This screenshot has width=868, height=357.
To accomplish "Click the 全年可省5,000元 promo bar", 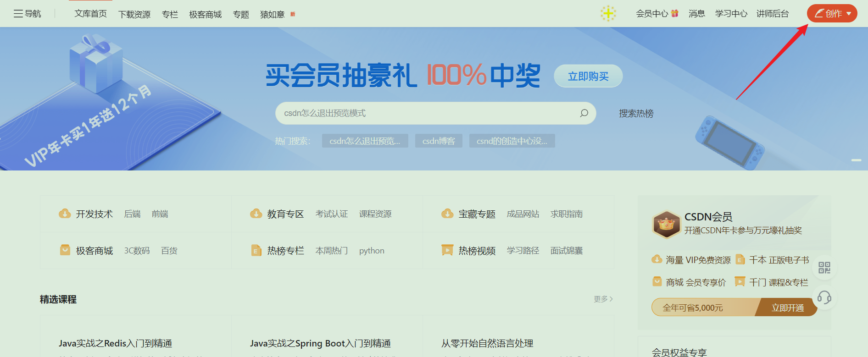I will click(x=703, y=308).
